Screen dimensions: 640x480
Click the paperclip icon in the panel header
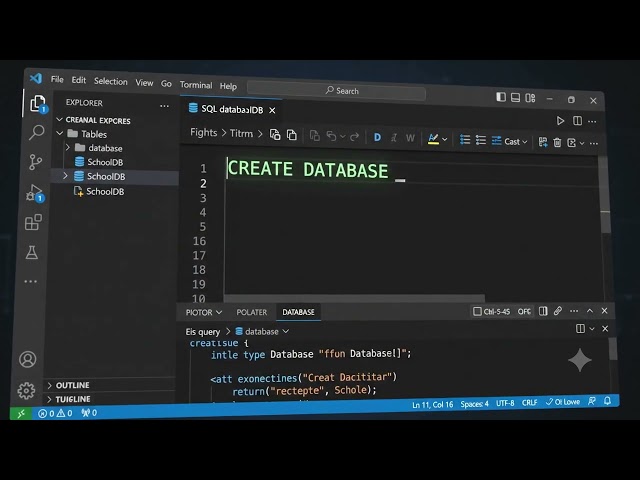pos(558,311)
